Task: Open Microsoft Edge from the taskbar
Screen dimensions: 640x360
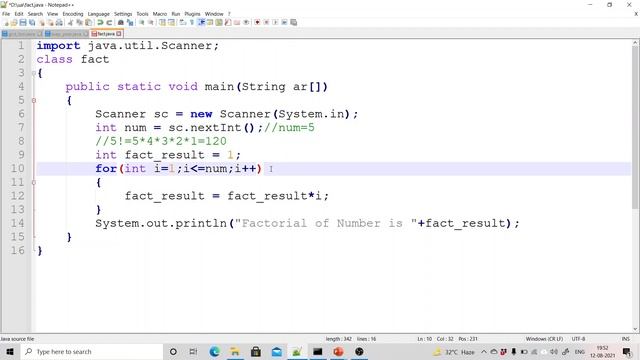Action: pyautogui.click(x=214, y=352)
